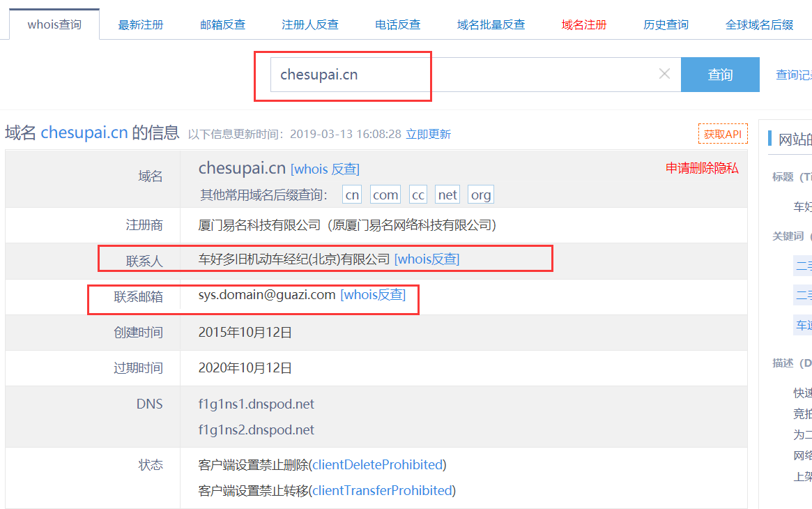Clear the domain search field with the X icon
The height and width of the screenshot is (509, 812).
[x=664, y=74]
